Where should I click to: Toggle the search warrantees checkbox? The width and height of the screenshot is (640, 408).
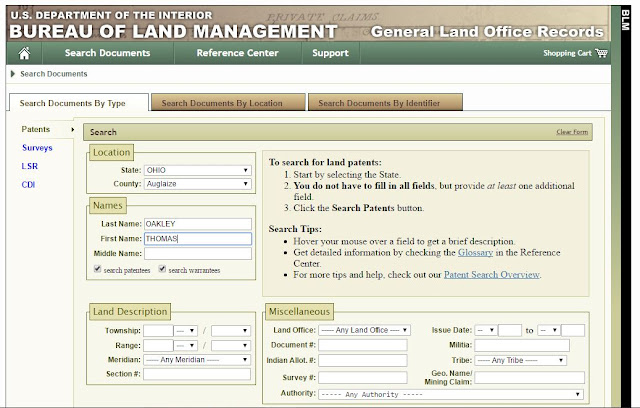[x=162, y=268]
